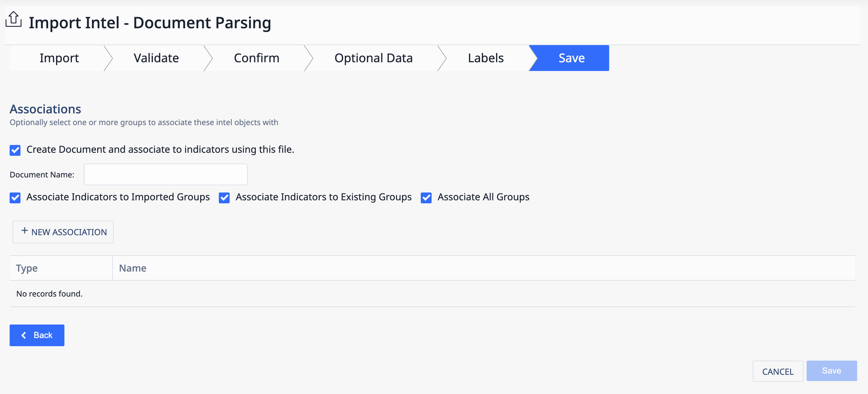The image size is (868, 394).
Task: Focus the Document Name input field
Action: [166, 174]
